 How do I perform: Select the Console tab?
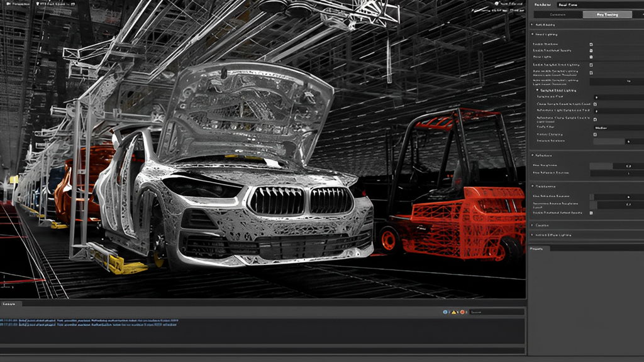tap(10, 304)
